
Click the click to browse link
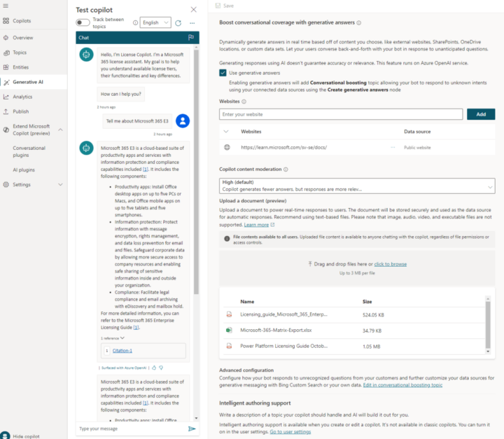[390, 264]
